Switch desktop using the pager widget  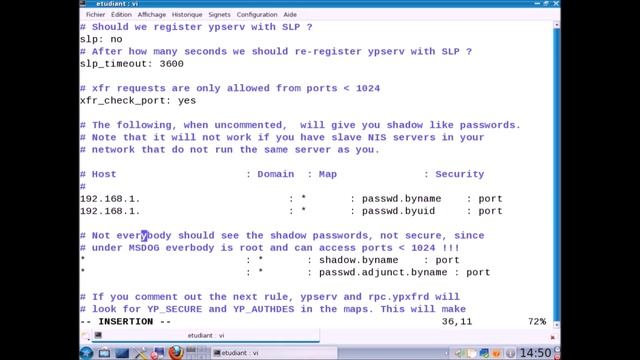(197, 352)
